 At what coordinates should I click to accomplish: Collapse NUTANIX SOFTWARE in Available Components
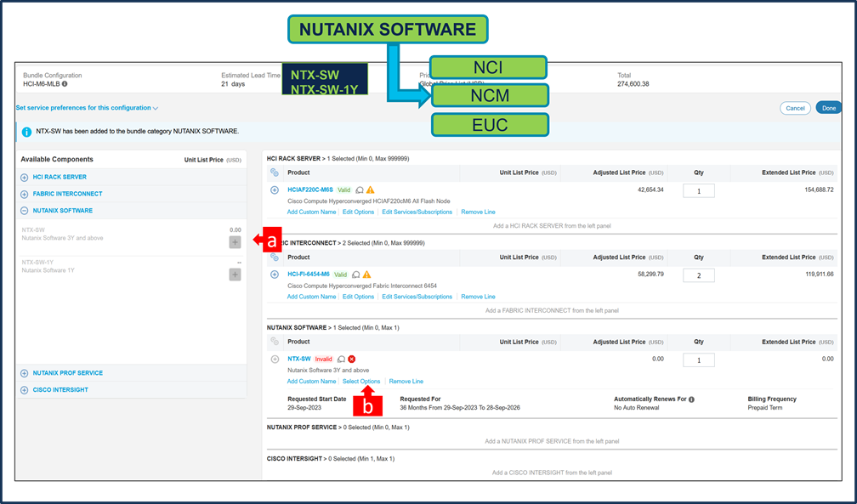click(24, 211)
